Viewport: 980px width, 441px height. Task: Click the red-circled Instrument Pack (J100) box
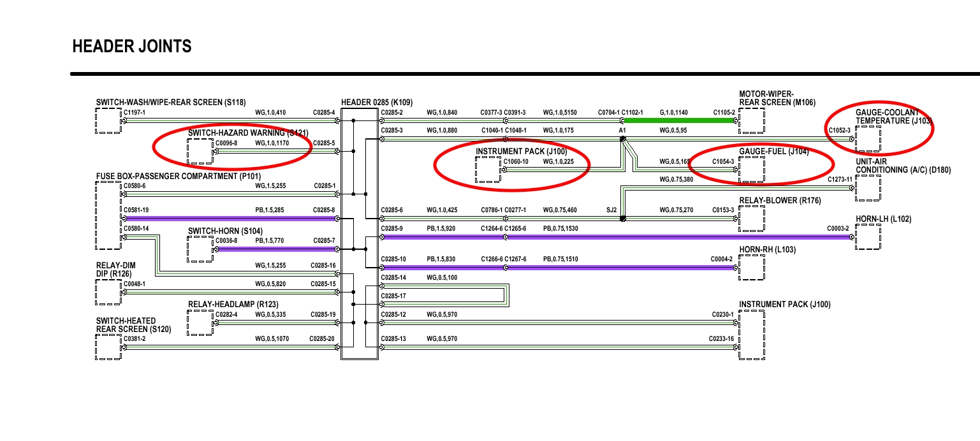[x=488, y=170]
